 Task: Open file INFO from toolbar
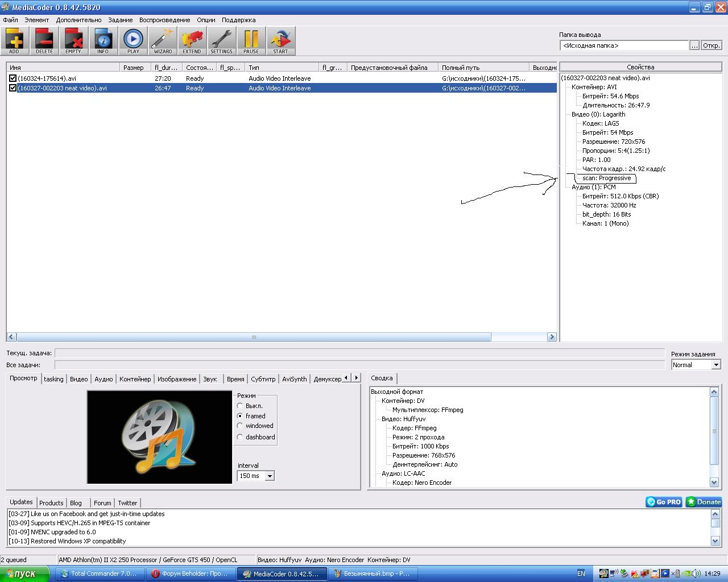[x=103, y=41]
